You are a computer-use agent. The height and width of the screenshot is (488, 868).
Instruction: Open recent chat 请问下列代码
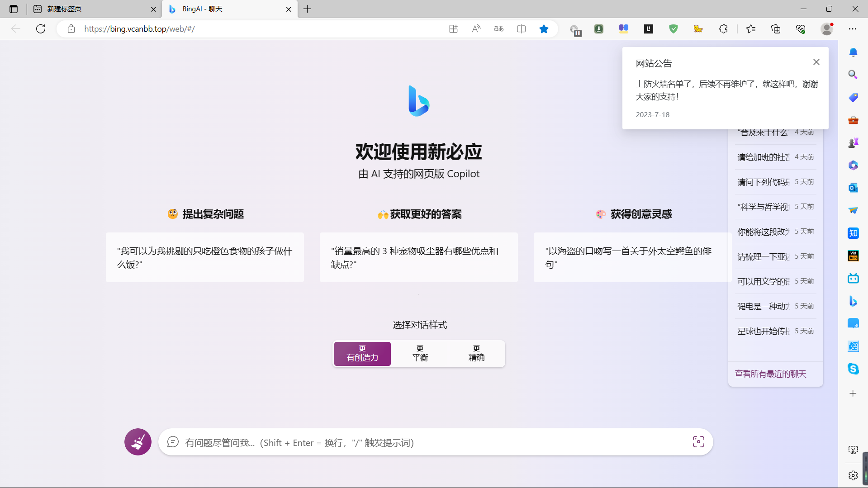pyautogui.click(x=775, y=182)
